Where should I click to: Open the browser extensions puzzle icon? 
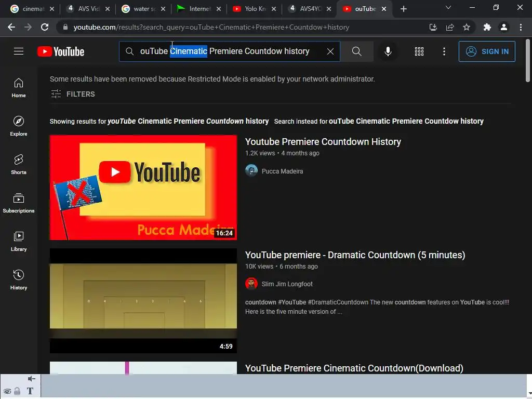click(487, 27)
